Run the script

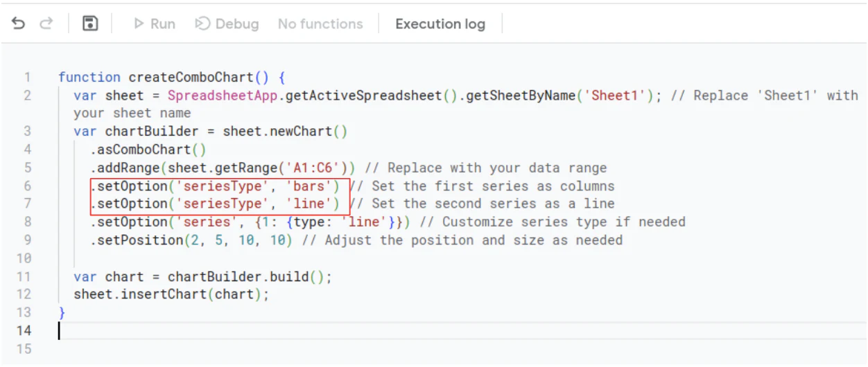tap(154, 24)
